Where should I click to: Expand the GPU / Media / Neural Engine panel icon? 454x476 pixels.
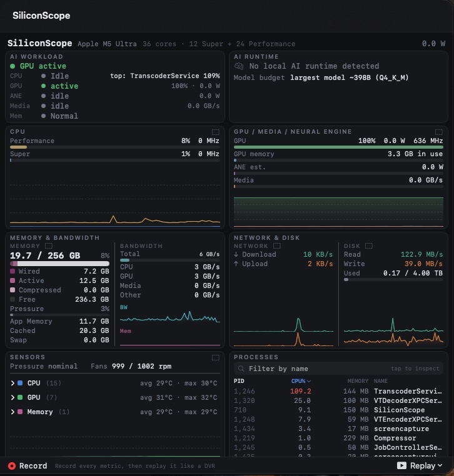coord(439,132)
